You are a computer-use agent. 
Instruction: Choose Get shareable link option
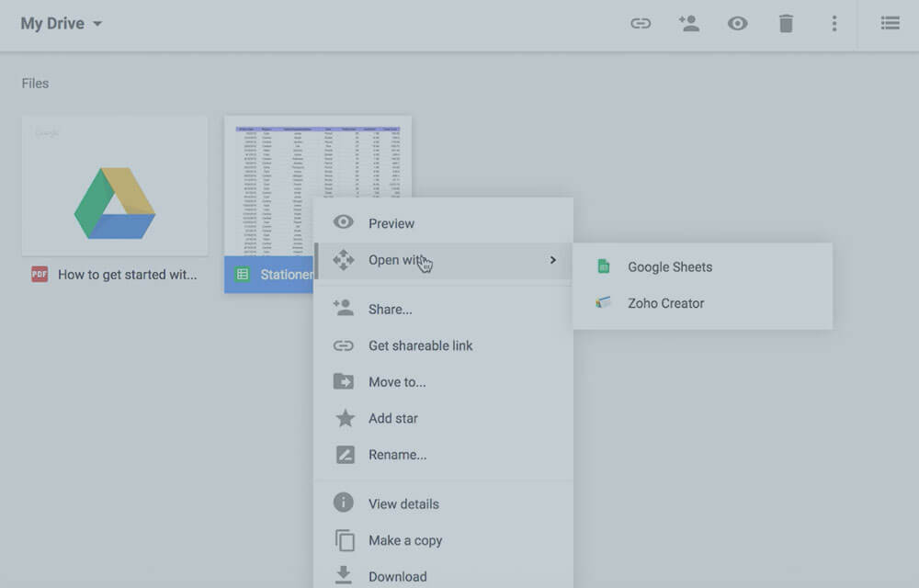click(x=420, y=345)
